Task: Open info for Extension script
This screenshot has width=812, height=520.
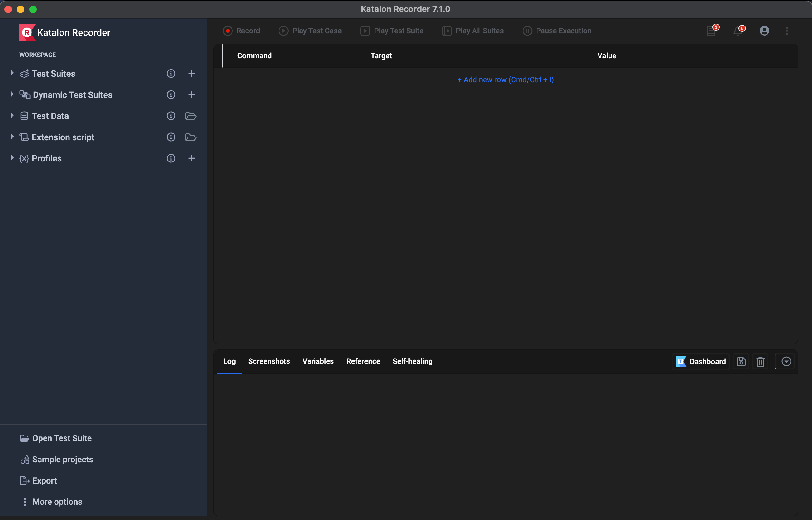Action: pos(171,137)
